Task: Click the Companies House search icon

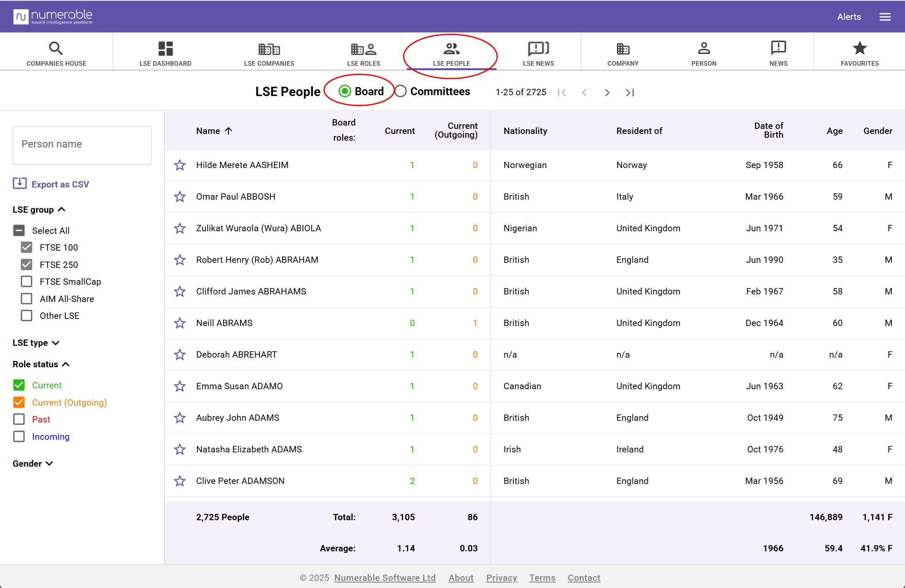Action: (56, 48)
